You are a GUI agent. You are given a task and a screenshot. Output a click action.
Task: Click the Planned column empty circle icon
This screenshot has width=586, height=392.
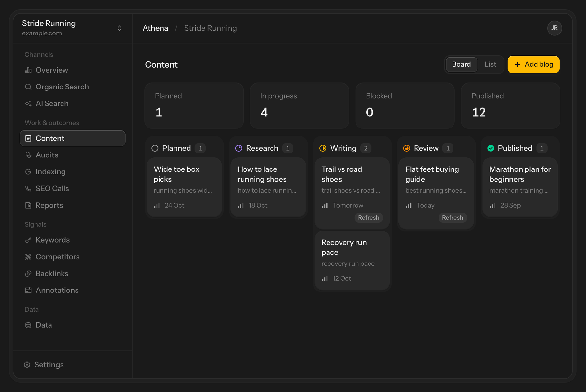[155, 148]
